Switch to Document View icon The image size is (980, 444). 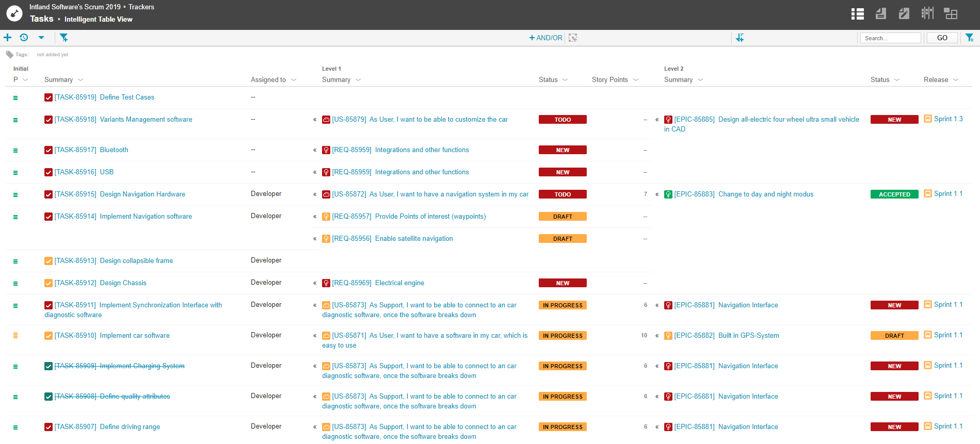[881, 14]
